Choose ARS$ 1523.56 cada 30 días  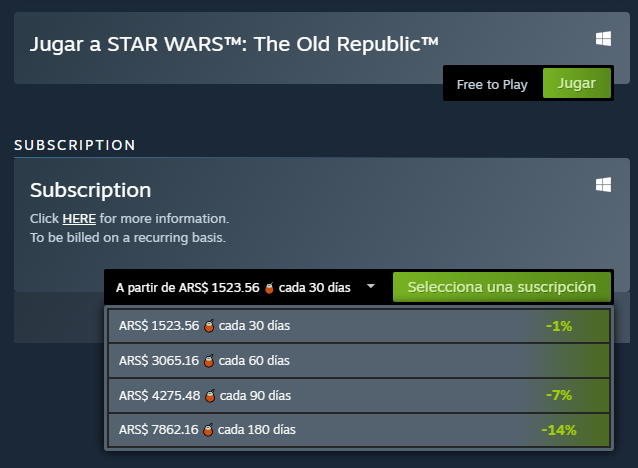(359, 326)
